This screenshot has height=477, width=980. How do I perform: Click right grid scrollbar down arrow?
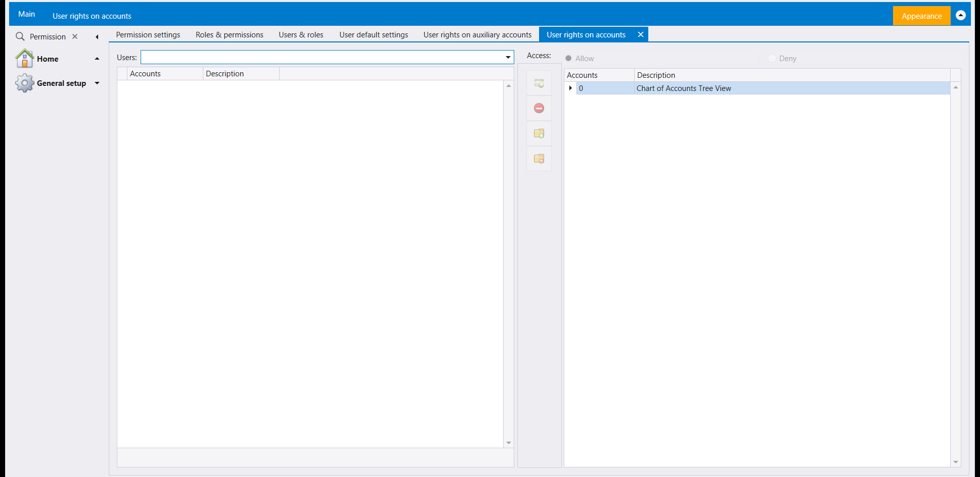(956, 462)
